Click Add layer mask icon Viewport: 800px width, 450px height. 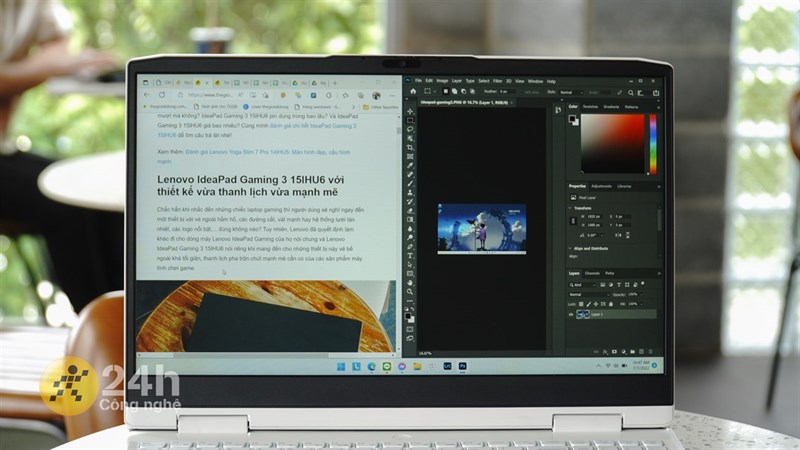click(614, 352)
